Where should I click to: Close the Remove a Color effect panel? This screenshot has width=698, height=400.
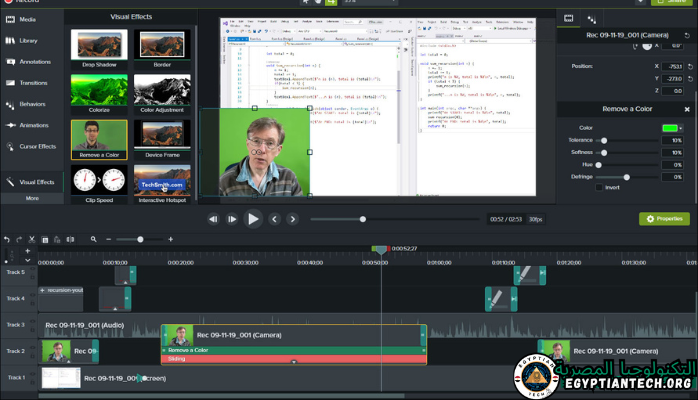[687, 109]
